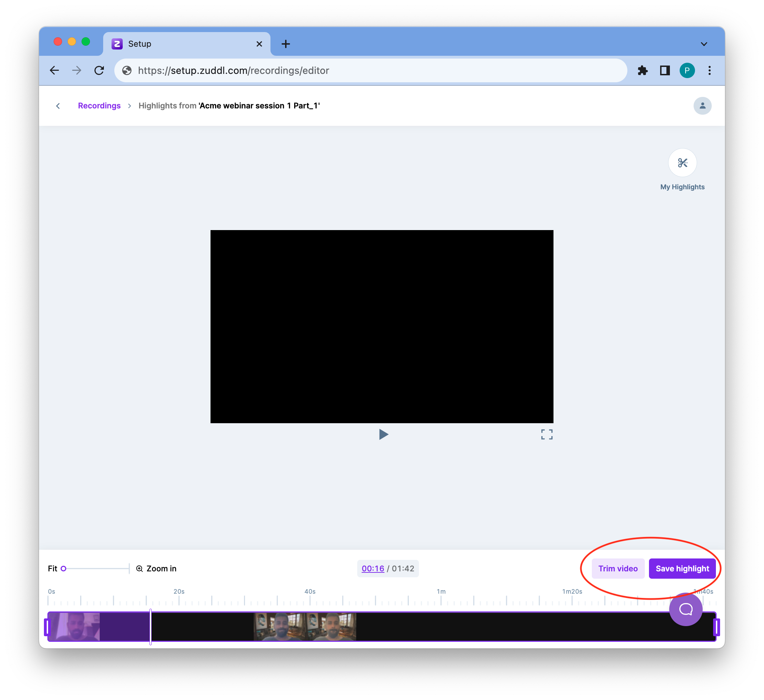The height and width of the screenshot is (700, 764).
Task: Click the timeline zoom slider handle
Action: (x=64, y=569)
